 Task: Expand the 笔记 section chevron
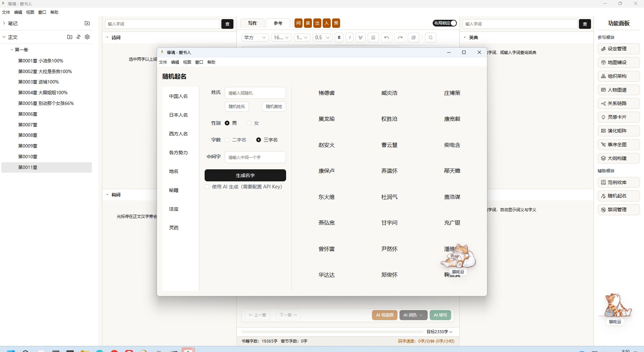tap(4, 23)
